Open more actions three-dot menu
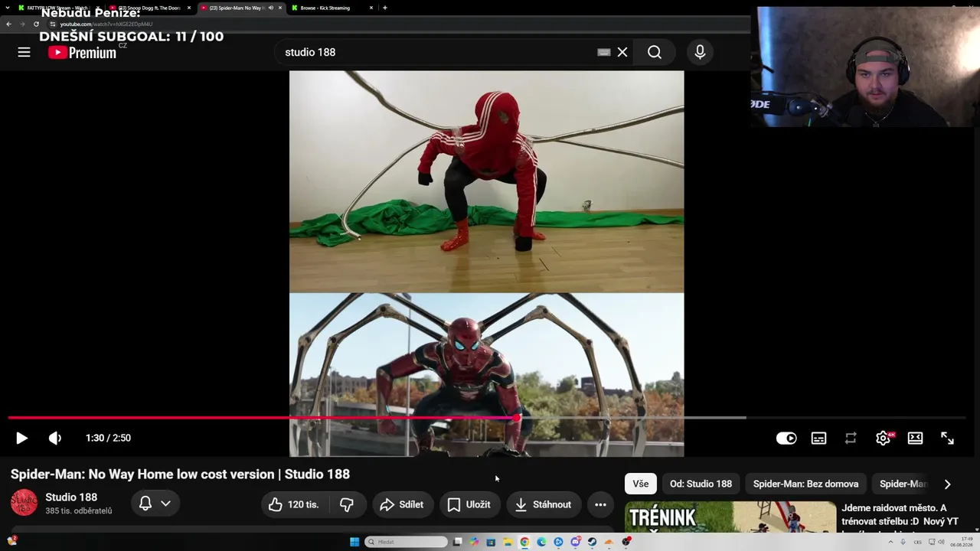Image resolution: width=980 pixels, height=551 pixels. [600, 504]
